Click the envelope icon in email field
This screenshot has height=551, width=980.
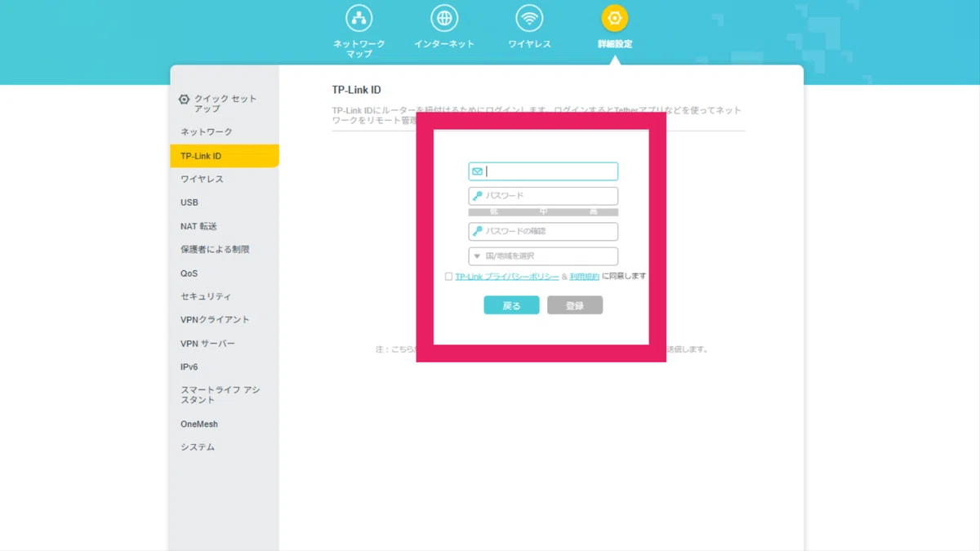click(478, 171)
